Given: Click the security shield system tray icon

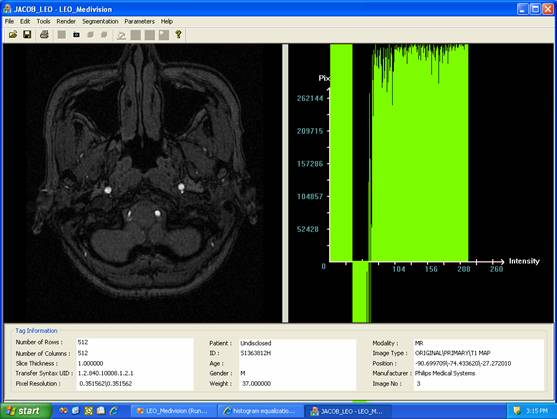Looking at the screenshot, I should (x=517, y=411).
